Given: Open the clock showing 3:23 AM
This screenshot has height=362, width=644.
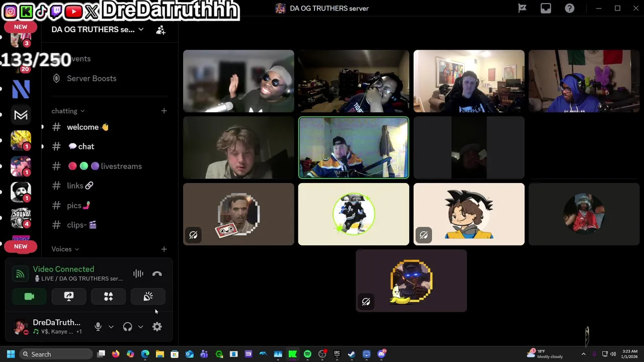Looking at the screenshot, I should point(629,354).
